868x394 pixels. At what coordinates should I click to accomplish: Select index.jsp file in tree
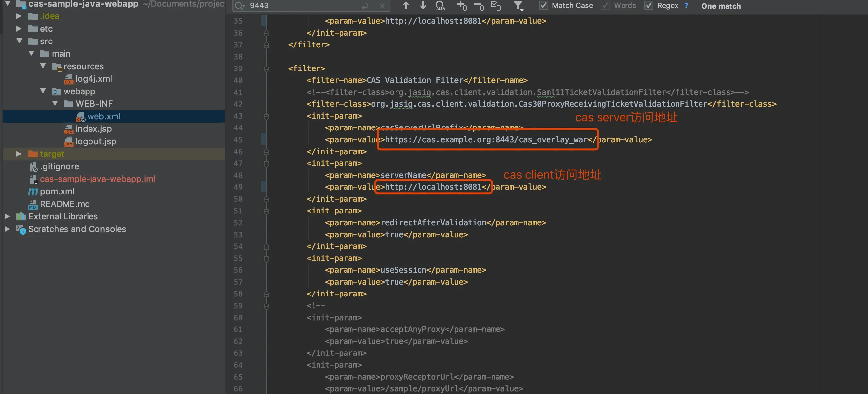click(x=93, y=129)
